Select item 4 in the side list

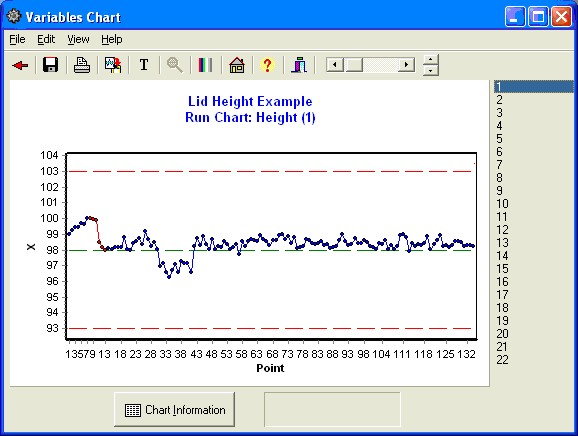(x=534, y=126)
